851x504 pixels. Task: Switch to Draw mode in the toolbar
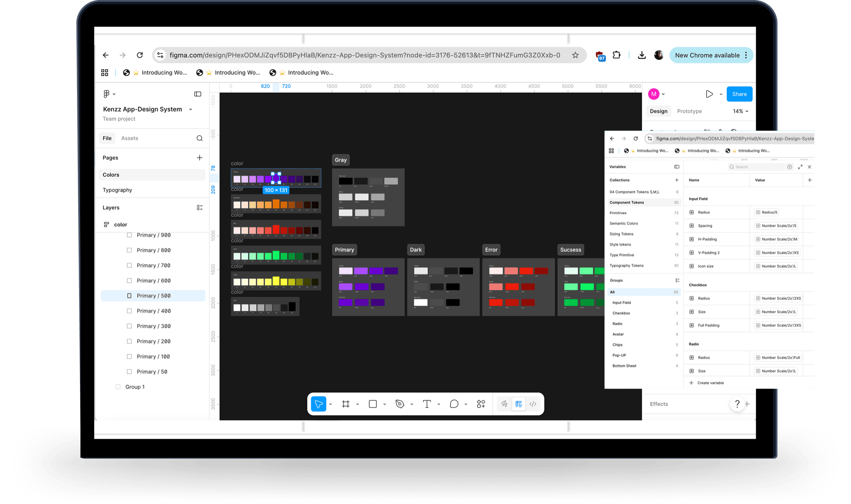tap(504, 404)
